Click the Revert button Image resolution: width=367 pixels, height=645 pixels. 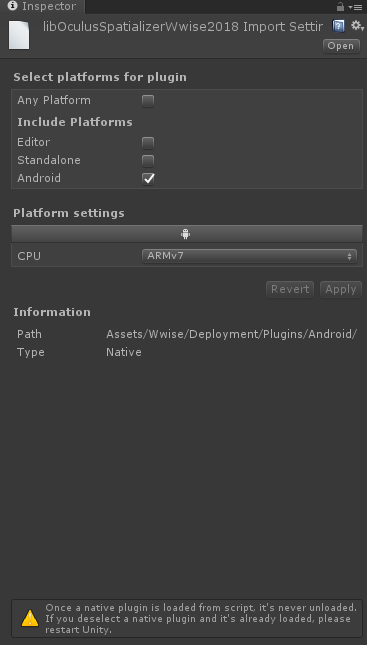pos(290,289)
